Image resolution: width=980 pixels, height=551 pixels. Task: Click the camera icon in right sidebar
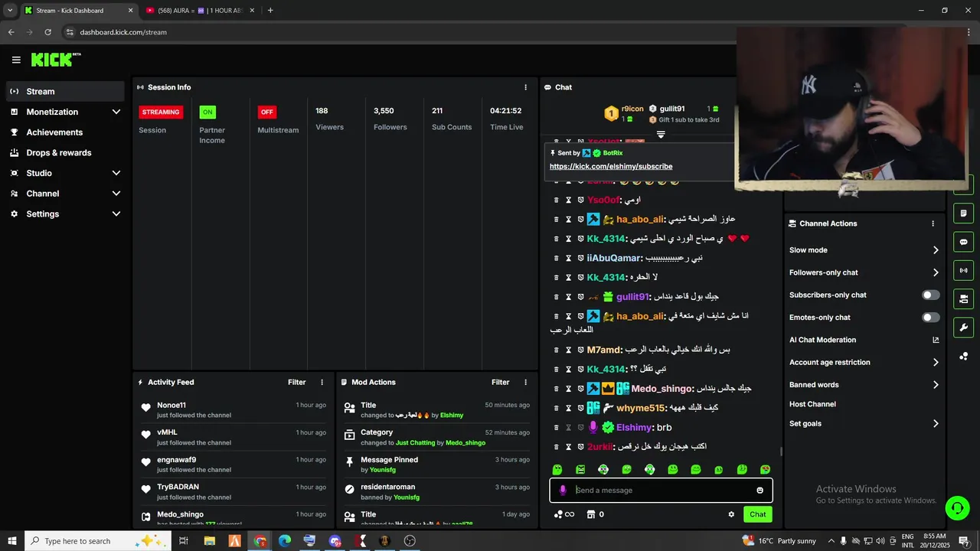pos(963,298)
